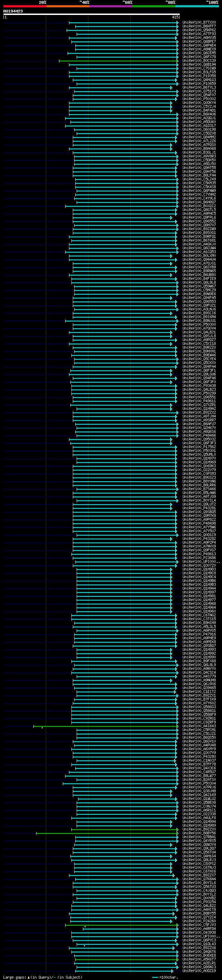
Task: Select the UniRef100_C8XPS2 label
Action: 199,864
